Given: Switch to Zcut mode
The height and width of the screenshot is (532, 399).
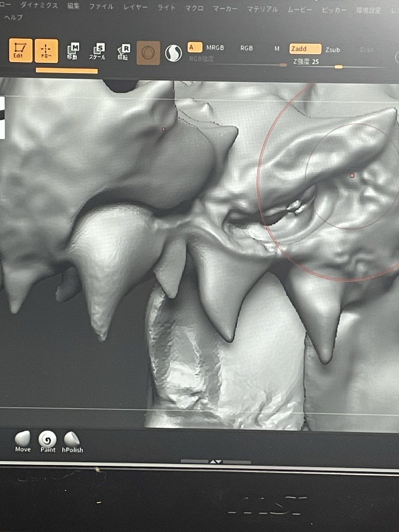Looking at the screenshot, I should [367, 50].
